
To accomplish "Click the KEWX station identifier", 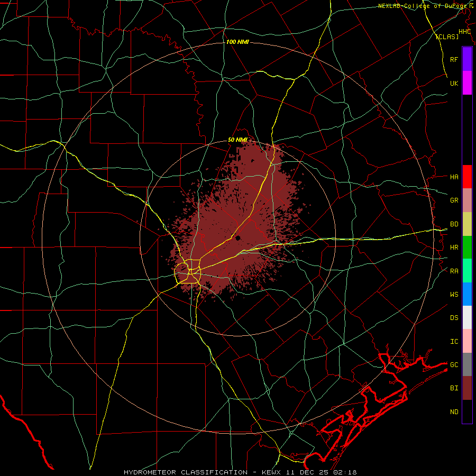I will coord(271,472).
